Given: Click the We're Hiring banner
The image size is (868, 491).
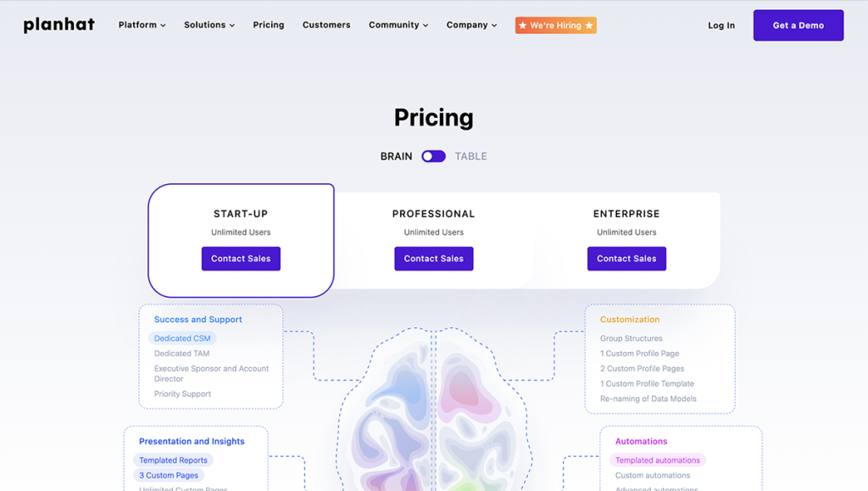Looking at the screenshot, I should (x=555, y=25).
